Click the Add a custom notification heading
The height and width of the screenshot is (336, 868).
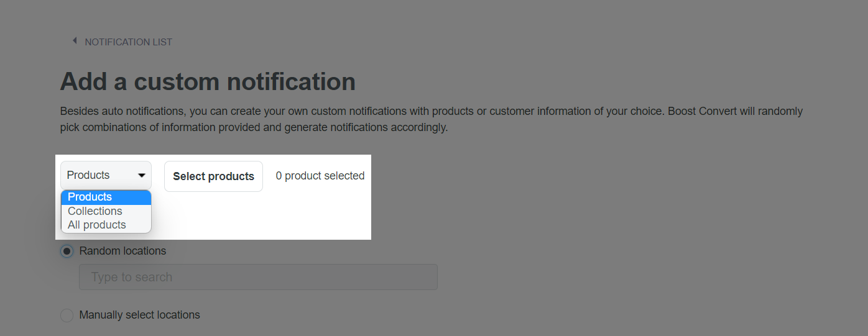point(208,81)
